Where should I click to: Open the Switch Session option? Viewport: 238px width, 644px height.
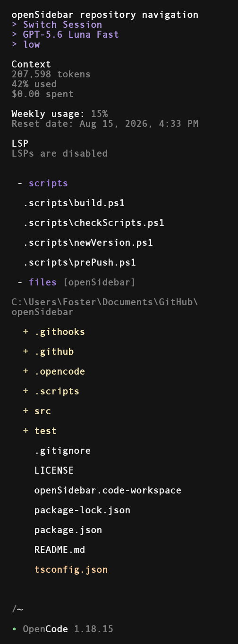57,25
